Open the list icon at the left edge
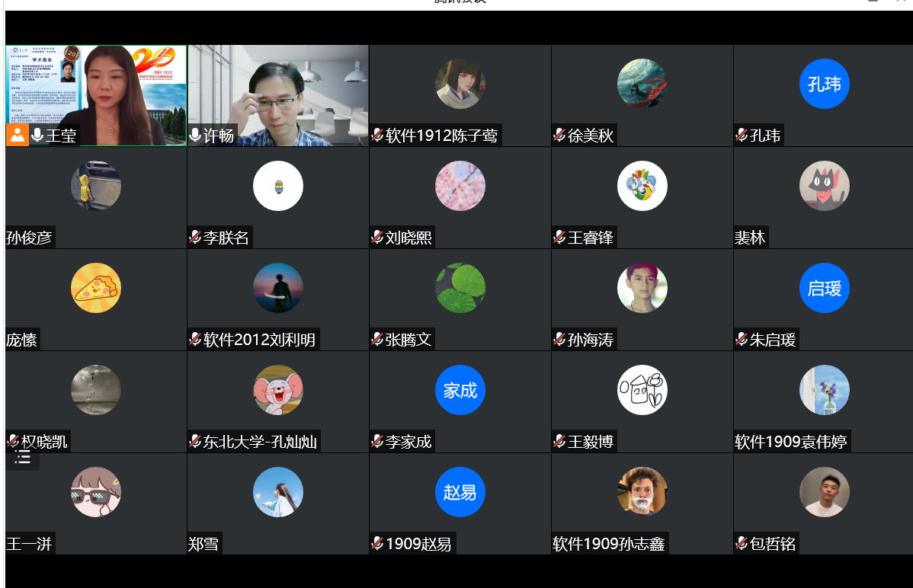This screenshot has width=913, height=588. click(x=23, y=457)
